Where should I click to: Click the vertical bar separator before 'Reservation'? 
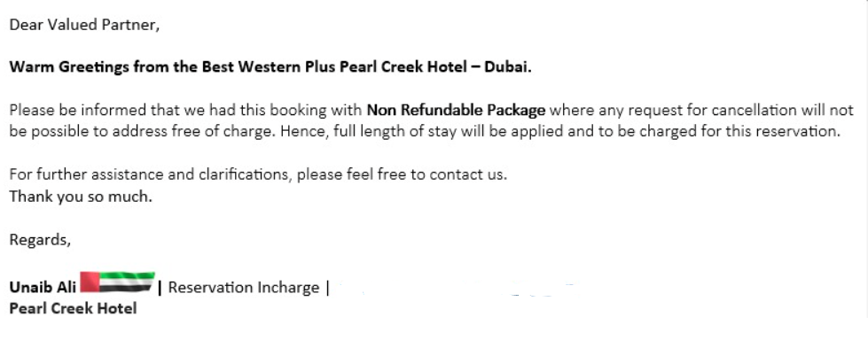(160, 288)
